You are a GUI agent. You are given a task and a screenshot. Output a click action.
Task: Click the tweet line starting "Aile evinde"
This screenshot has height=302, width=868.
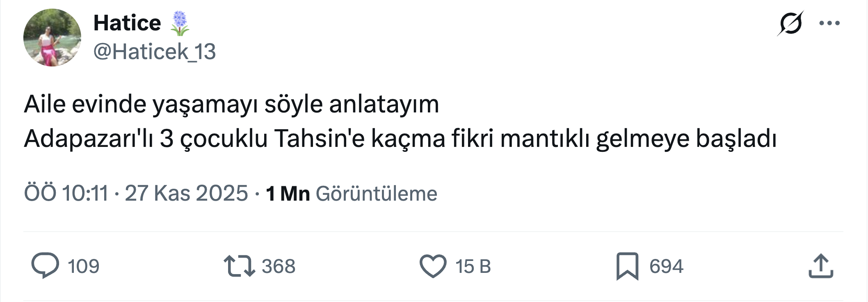pos(231,104)
